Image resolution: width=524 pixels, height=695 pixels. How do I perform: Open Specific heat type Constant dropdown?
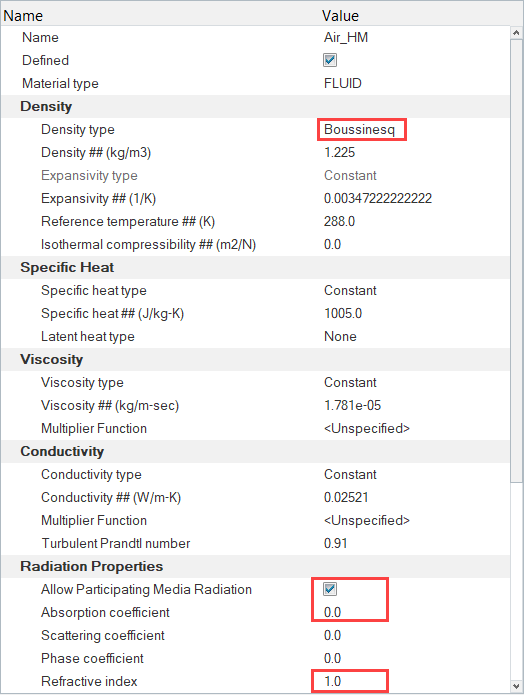pos(350,290)
